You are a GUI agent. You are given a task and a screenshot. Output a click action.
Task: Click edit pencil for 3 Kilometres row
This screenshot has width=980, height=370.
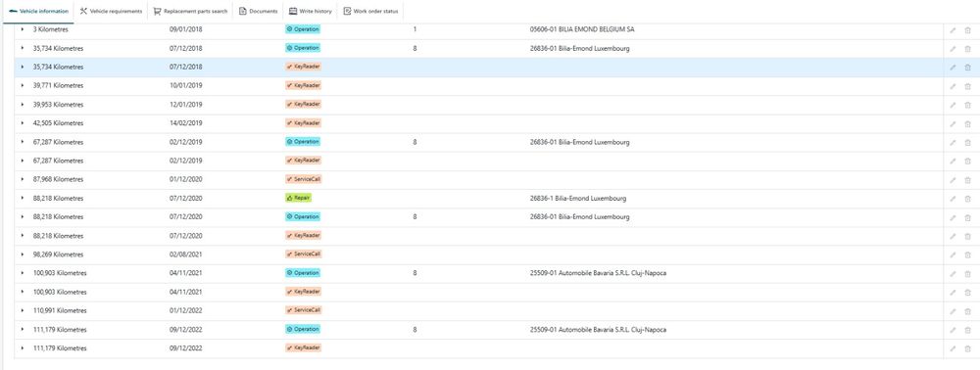(953, 30)
